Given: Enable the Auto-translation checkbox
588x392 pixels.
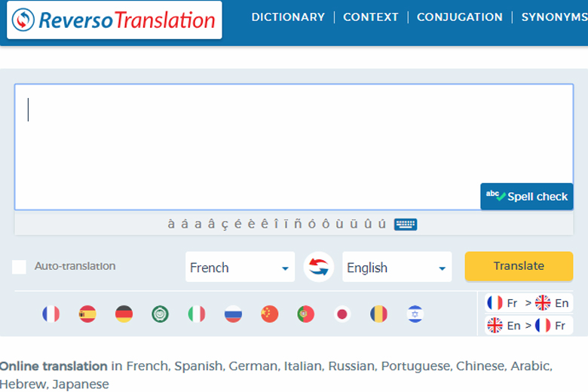Looking at the screenshot, I should (x=20, y=267).
